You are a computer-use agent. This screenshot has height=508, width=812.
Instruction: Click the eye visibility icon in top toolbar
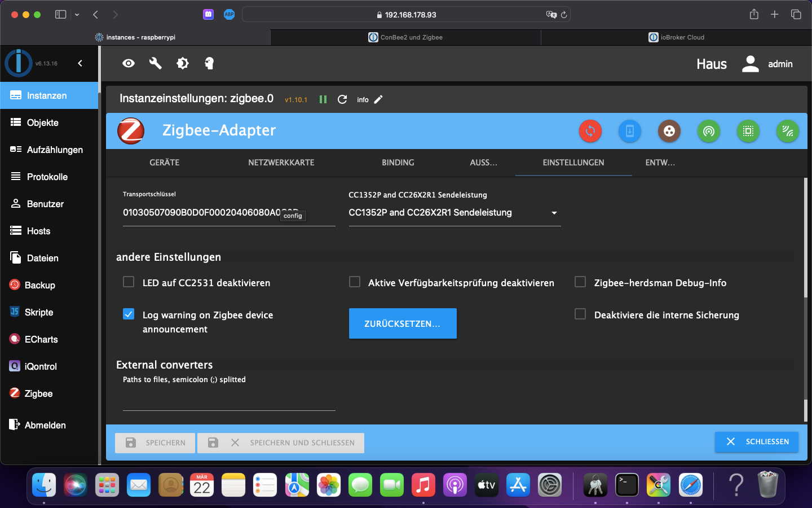point(129,63)
